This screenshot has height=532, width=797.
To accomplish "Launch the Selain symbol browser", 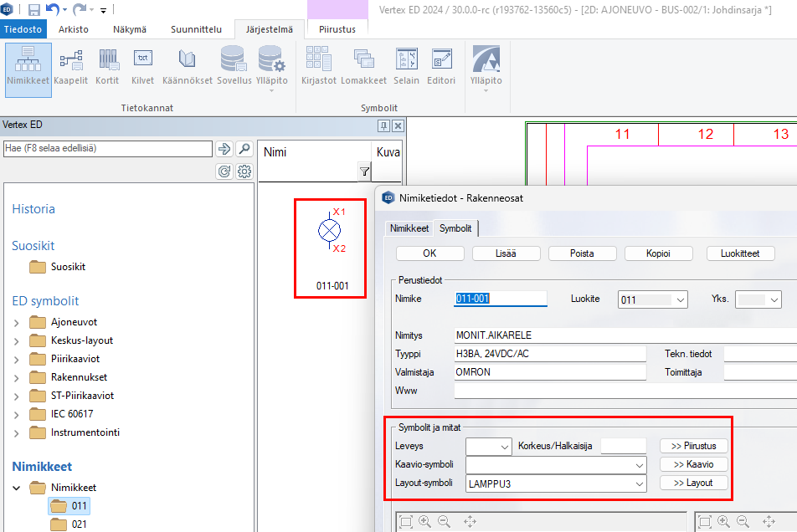I will pyautogui.click(x=406, y=65).
